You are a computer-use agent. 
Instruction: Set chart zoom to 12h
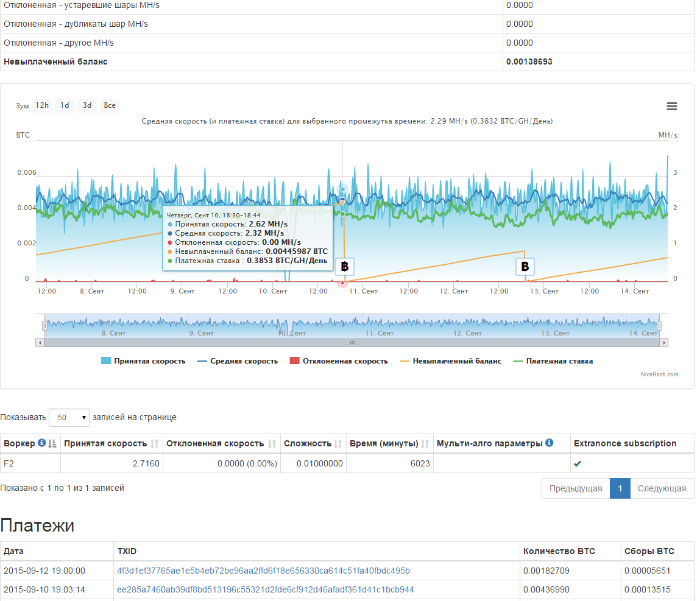[x=42, y=105]
